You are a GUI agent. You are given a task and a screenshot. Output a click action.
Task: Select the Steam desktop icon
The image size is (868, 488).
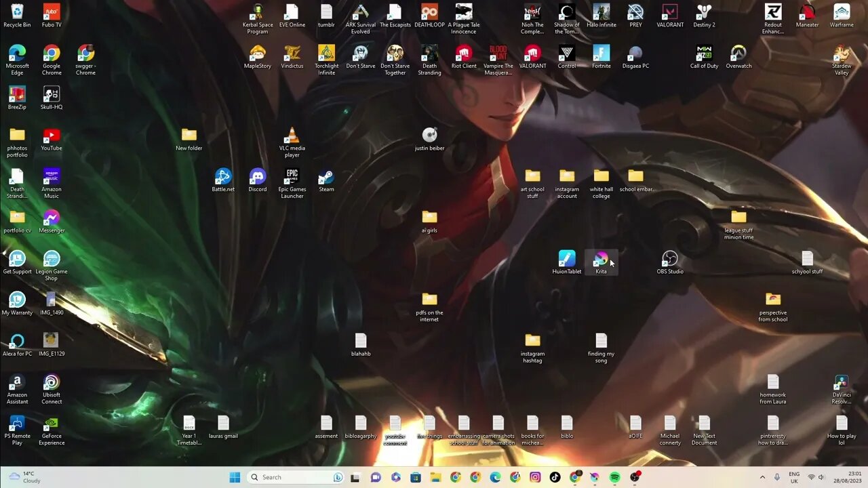pyautogui.click(x=326, y=180)
